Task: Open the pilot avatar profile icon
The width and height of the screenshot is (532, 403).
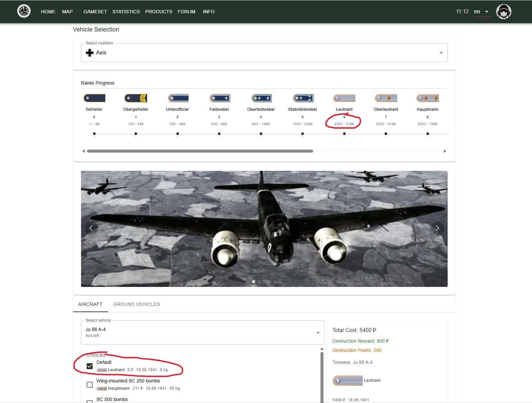Action: pos(503,12)
